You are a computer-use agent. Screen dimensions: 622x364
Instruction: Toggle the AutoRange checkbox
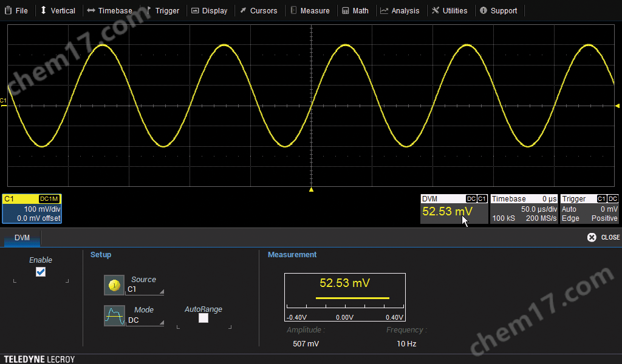coord(203,318)
